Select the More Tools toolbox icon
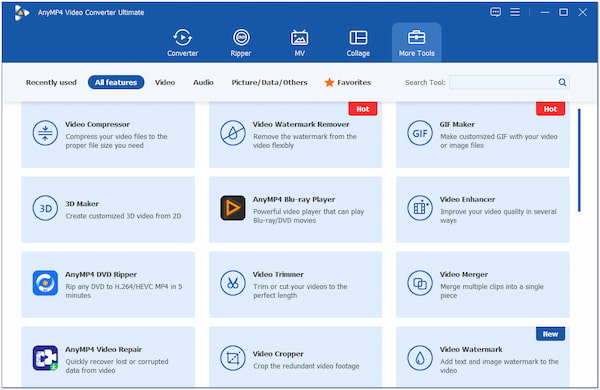Image resolution: width=600 pixels, height=390 pixels. (x=416, y=38)
